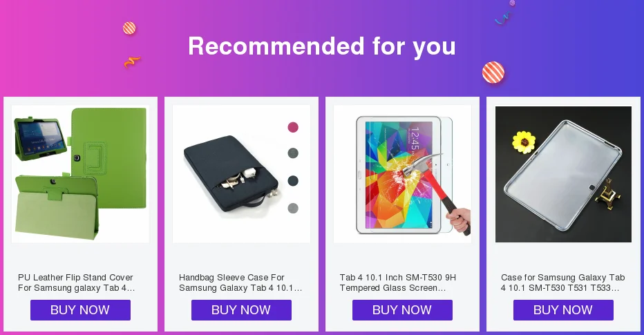Click BUY NOW under Handbag Sleeve Case
Image resolution: width=644 pixels, height=335 pixels.
tap(242, 310)
